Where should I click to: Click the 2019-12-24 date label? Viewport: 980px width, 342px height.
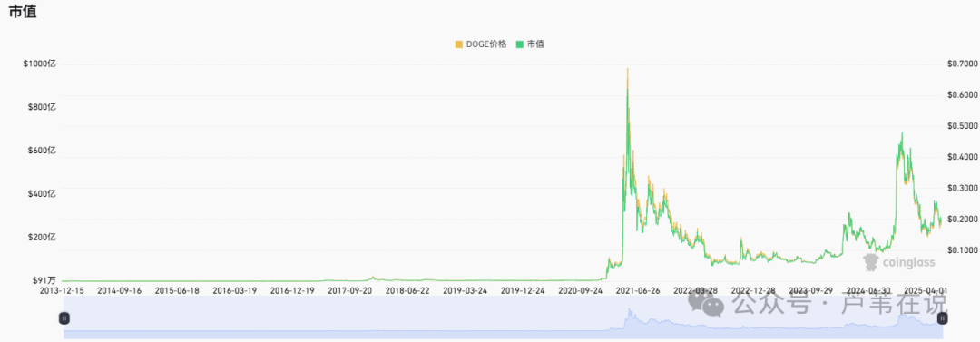pos(524,290)
